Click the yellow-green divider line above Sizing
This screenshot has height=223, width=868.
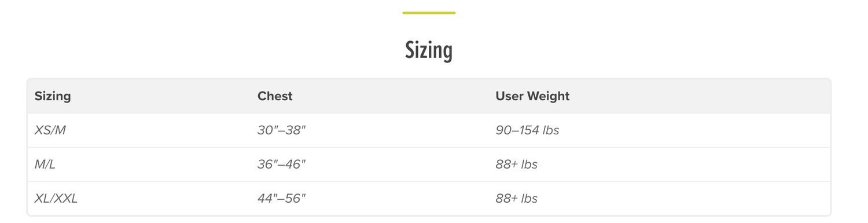429,13
